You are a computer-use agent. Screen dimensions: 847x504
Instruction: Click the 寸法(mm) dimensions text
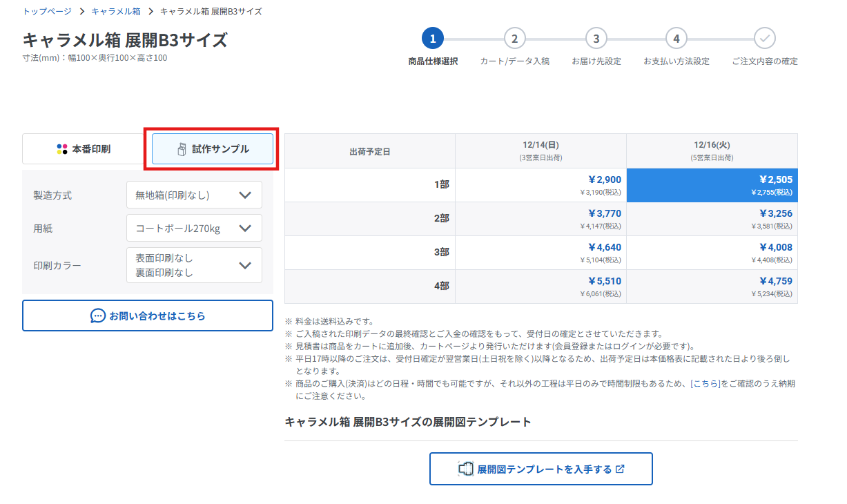pos(95,58)
